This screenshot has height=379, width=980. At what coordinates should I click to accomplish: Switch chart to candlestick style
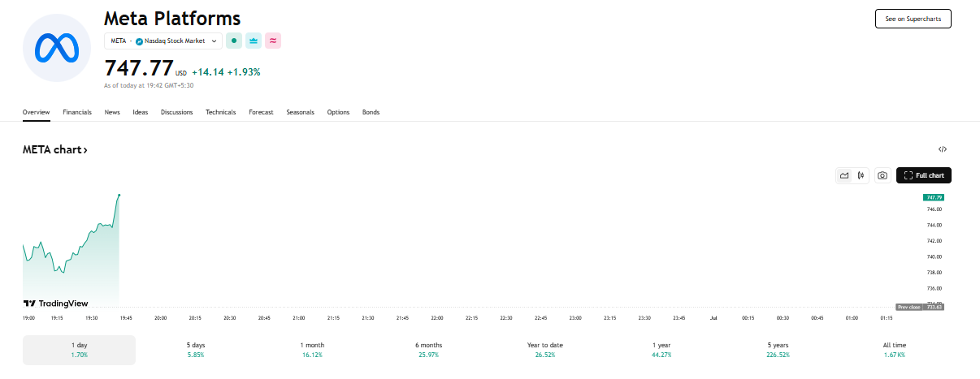tap(860, 175)
